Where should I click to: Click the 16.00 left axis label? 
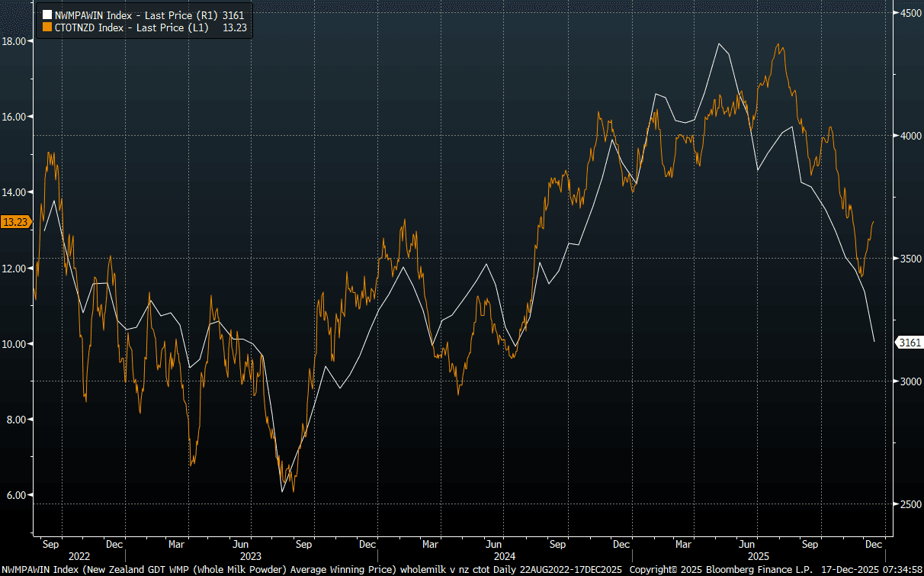(15, 117)
